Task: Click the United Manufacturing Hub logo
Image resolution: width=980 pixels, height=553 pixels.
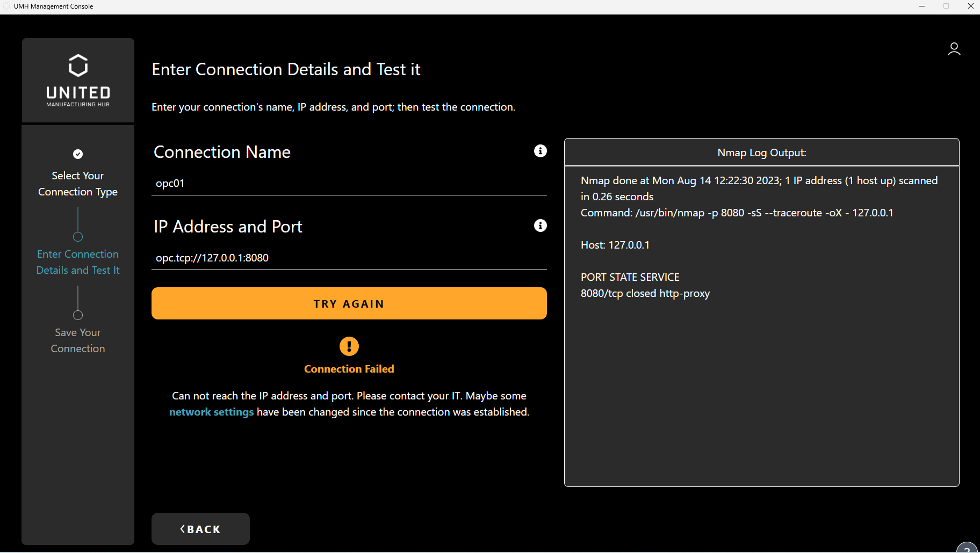Action: point(78,80)
